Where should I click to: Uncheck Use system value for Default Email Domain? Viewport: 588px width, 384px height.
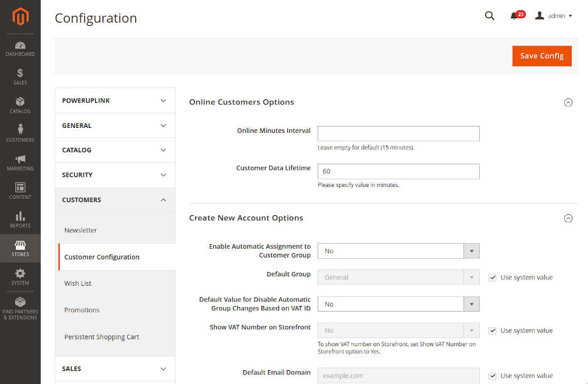point(492,376)
